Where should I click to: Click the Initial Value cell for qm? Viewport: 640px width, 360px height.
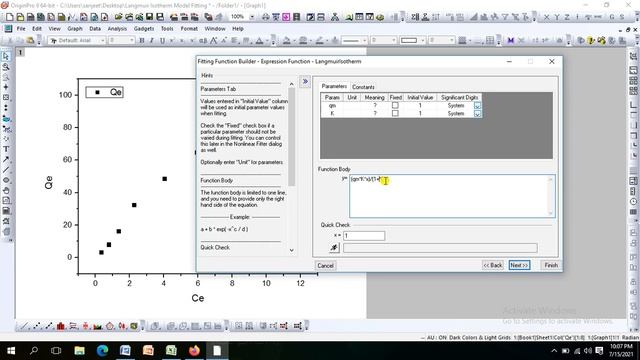[420, 105]
